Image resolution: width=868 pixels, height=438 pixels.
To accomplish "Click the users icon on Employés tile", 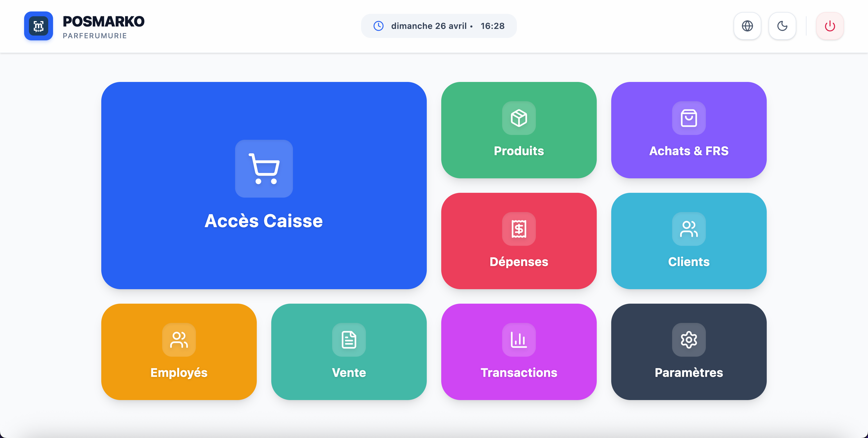I will [x=179, y=339].
